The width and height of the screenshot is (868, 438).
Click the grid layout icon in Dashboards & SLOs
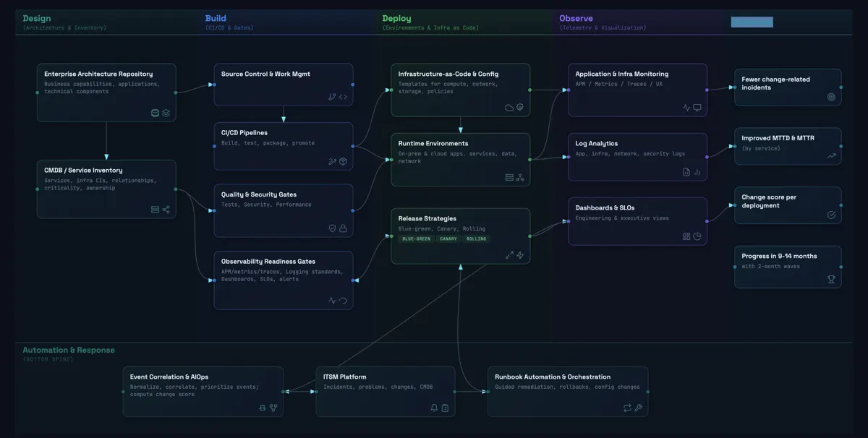(x=686, y=236)
